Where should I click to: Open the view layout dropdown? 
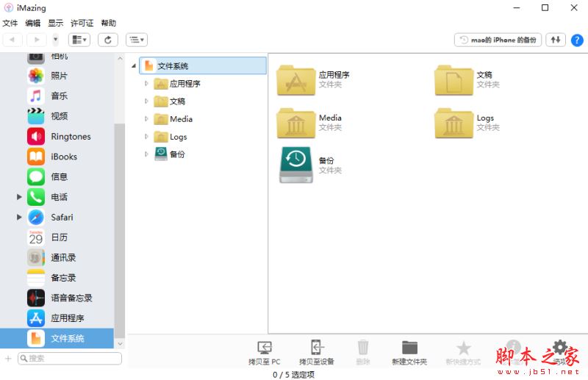coord(79,40)
